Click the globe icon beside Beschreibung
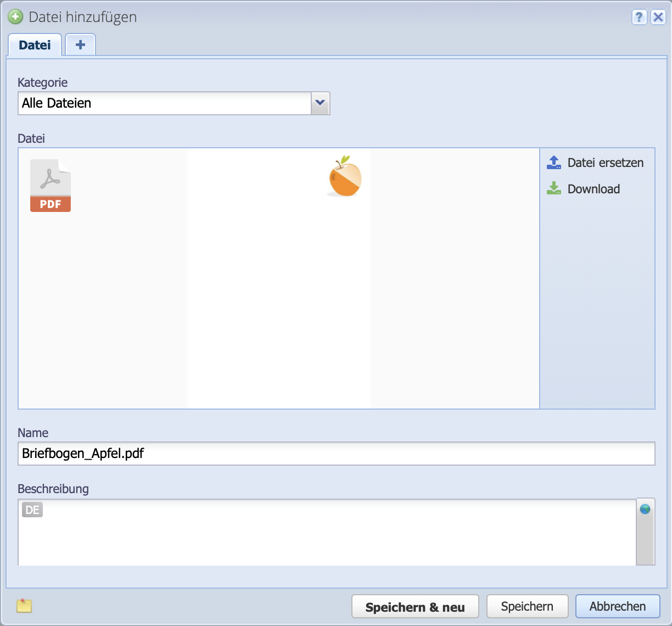 point(645,509)
